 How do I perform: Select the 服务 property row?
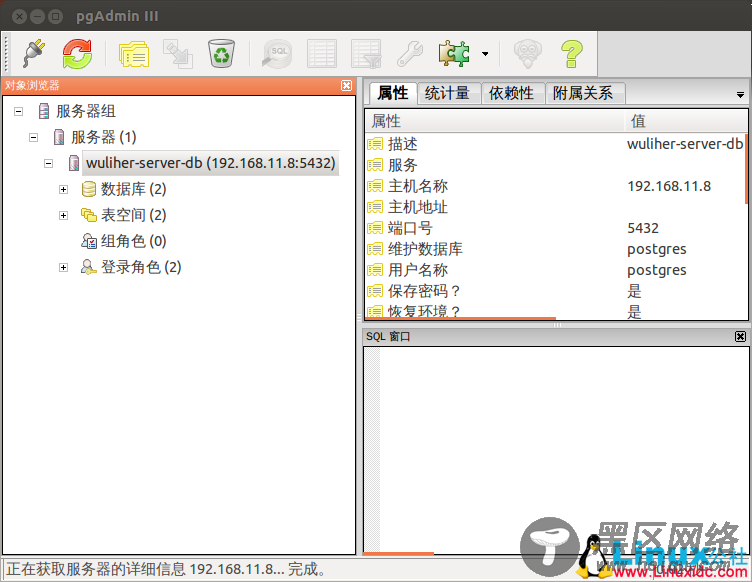pos(556,165)
